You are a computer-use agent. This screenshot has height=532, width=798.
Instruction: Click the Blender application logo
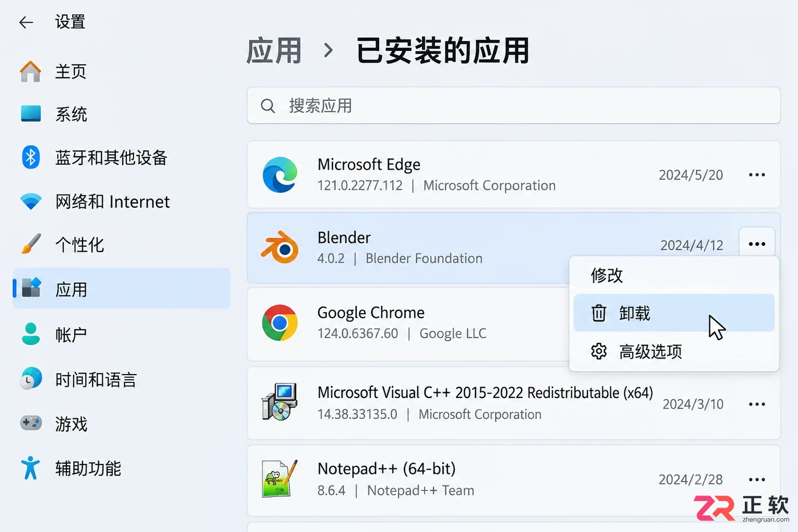point(280,247)
